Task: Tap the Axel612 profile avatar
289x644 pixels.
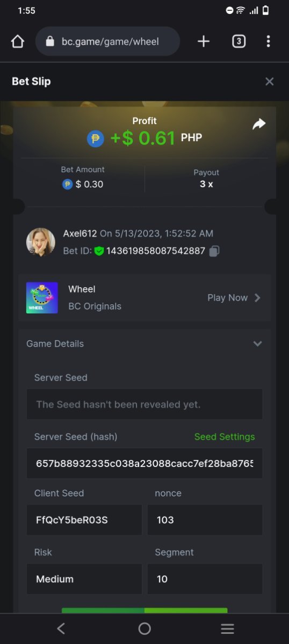Action: coord(41,243)
